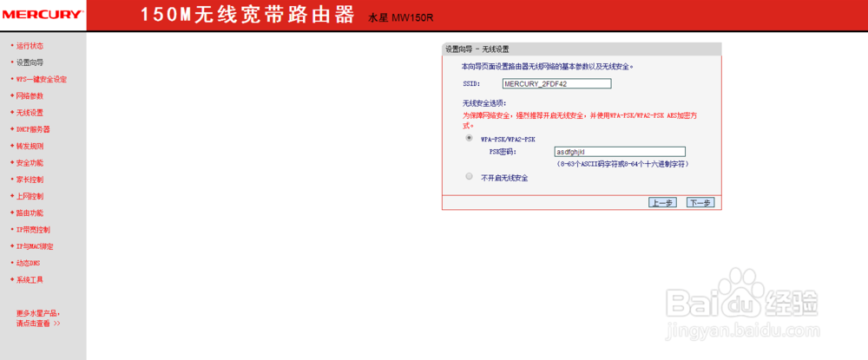Click the 本向导页面设置路由器 description text

[548, 66]
